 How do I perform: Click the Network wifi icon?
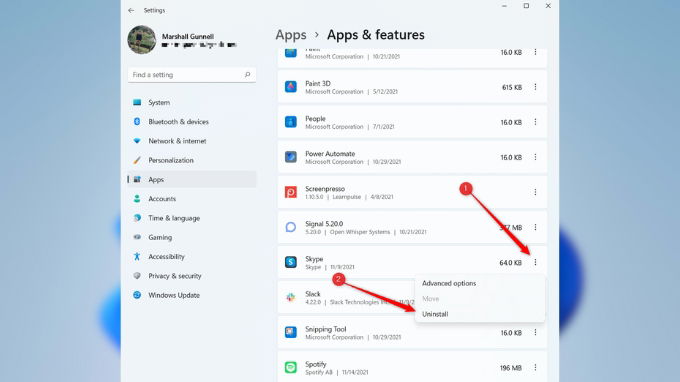click(137, 141)
